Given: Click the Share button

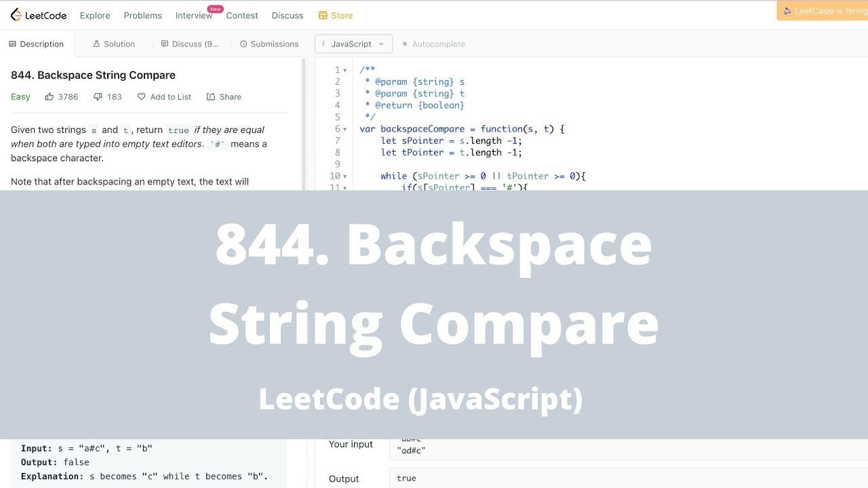Looking at the screenshot, I should (224, 97).
